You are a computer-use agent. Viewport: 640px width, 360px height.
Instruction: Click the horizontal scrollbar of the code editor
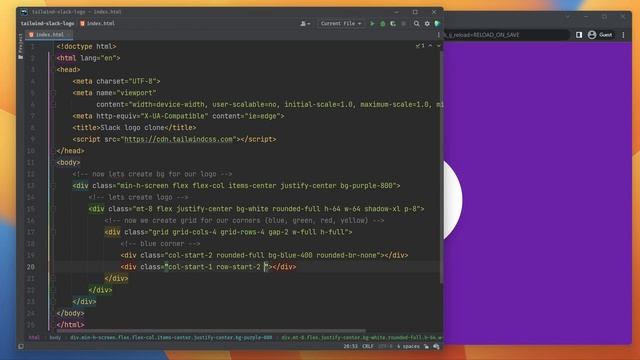[210, 331]
